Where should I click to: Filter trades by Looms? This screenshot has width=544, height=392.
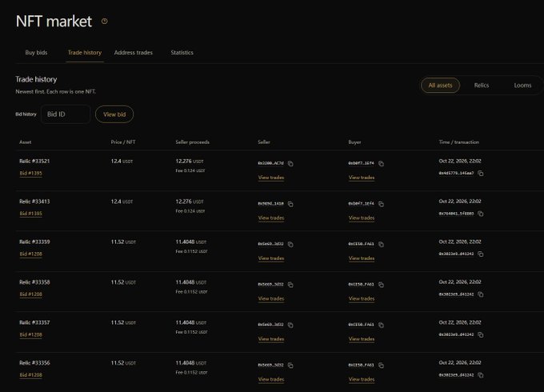[522, 86]
